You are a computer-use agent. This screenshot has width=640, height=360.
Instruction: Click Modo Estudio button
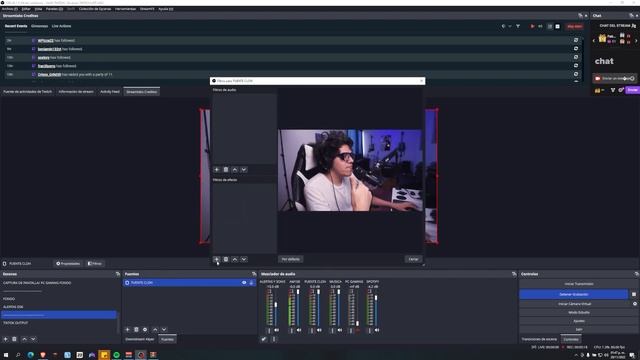579,312
